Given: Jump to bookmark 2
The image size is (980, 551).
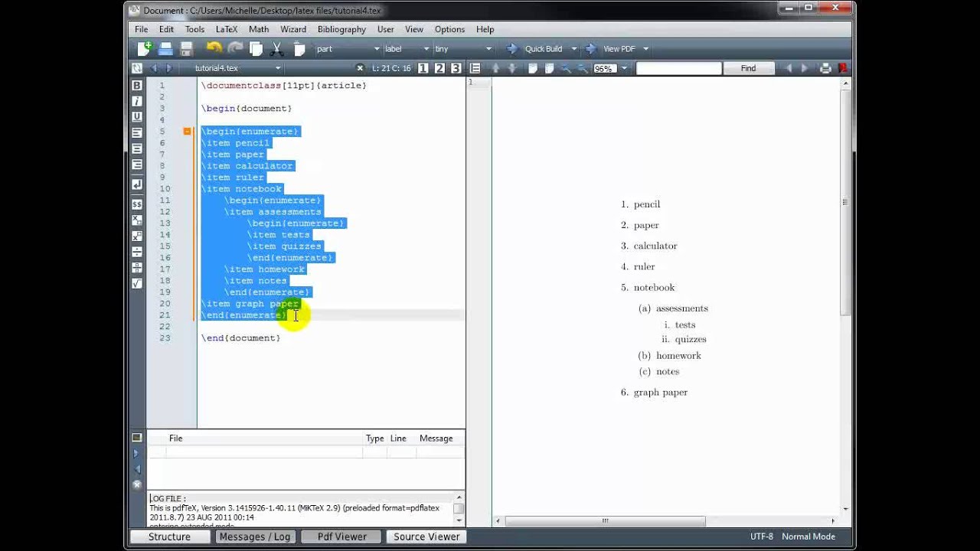Looking at the screenshot, I should tap(439, 68).
